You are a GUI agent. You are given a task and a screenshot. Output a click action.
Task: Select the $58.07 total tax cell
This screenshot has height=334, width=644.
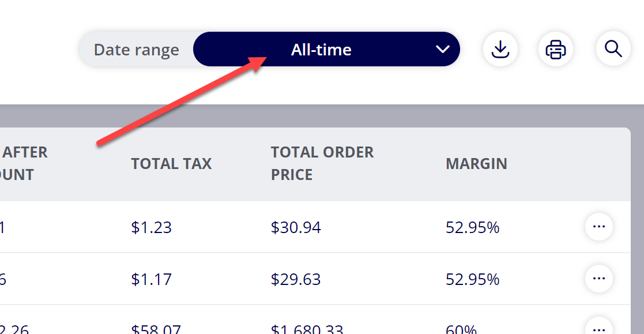156,329
